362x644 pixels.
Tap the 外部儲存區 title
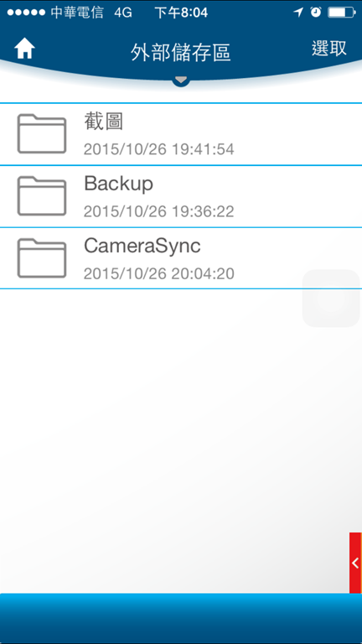(x=181, y=53)
